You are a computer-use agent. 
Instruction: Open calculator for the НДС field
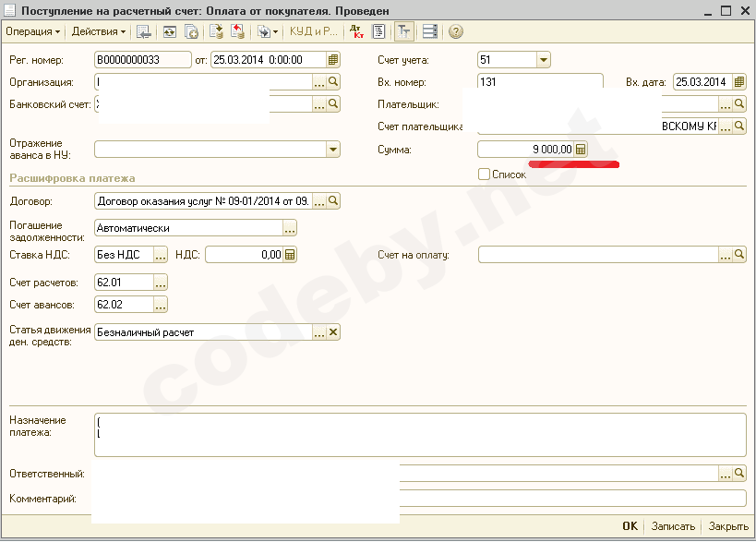click(x=290, y=255)
